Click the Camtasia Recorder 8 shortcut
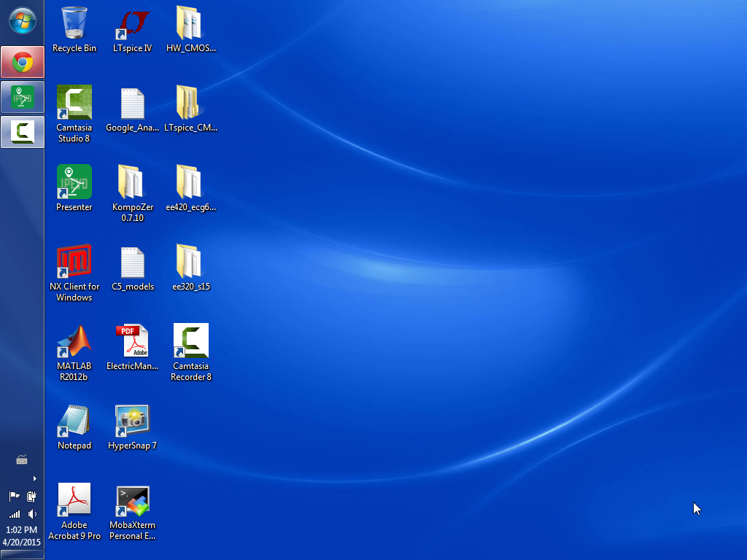The width and height of the screenshot is (747, 560). (x=191, y=341)
